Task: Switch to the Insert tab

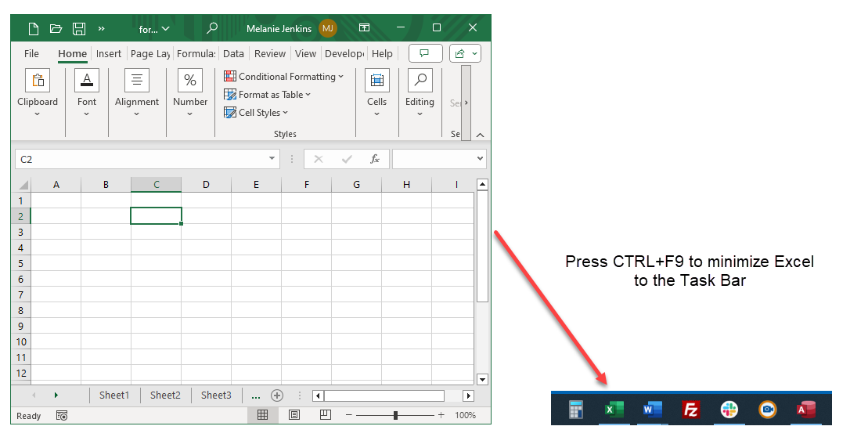Action: click(109, 54)
